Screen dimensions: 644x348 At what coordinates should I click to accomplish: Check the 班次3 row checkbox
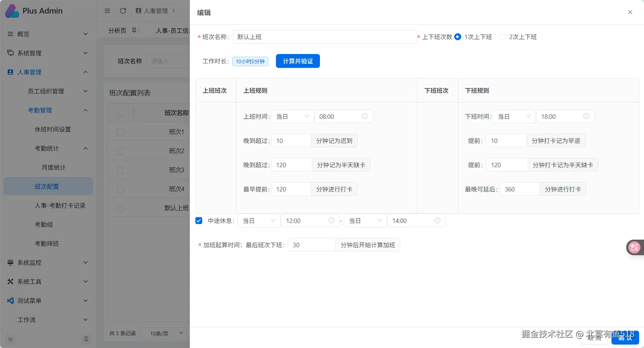point(120,170)
